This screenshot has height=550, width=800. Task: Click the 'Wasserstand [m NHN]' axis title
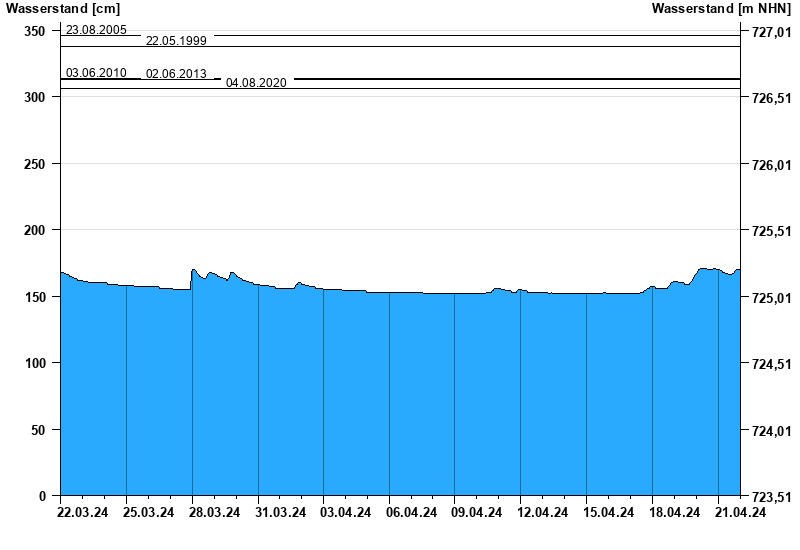721,8
